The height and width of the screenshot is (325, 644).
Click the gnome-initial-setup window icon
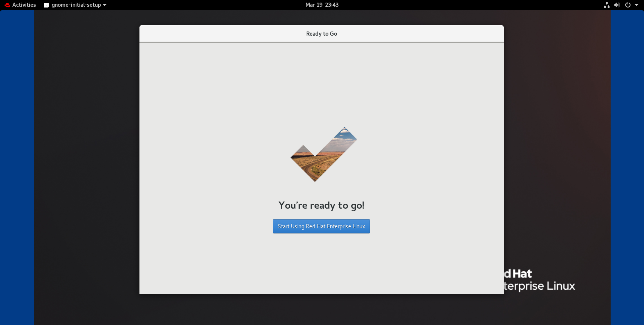46,5
